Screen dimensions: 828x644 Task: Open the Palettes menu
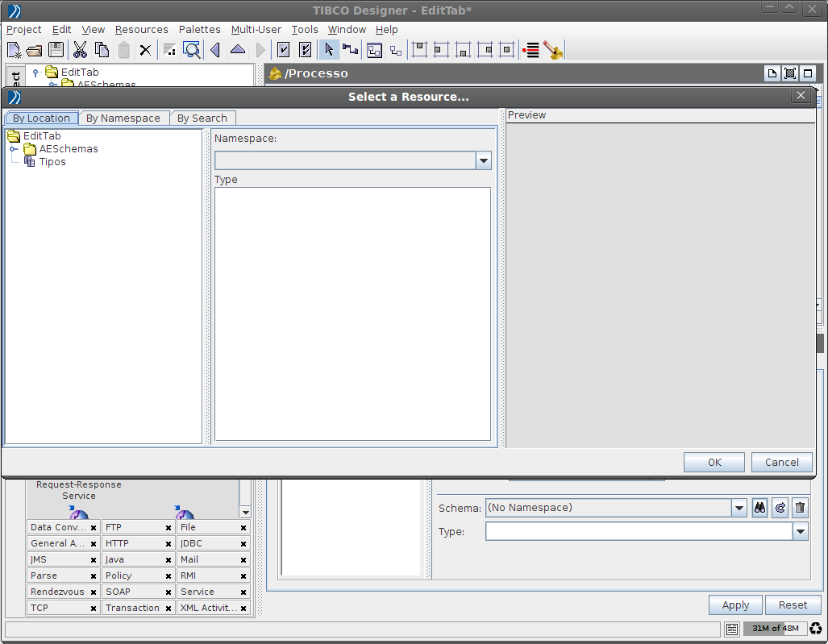point(199,30)
